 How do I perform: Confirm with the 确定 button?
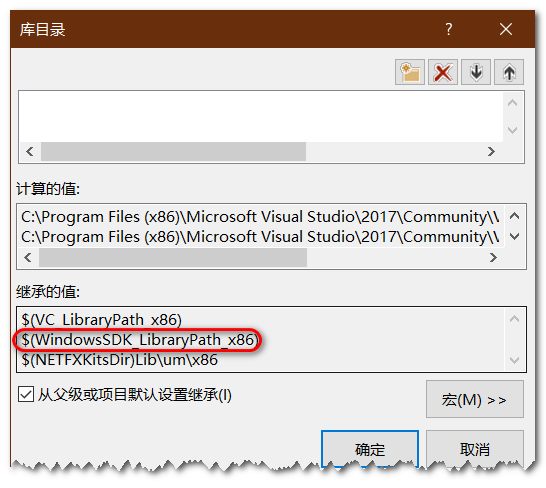[370, 449]
